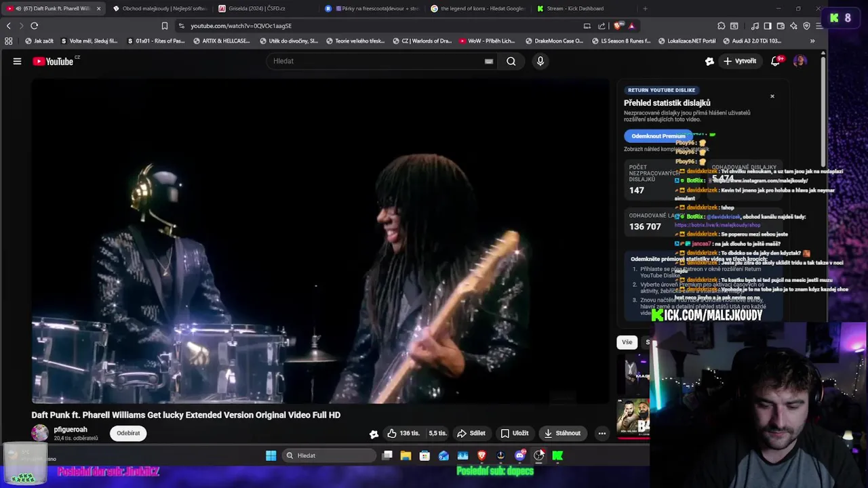Expand the bookmarks overflow chevron
This screenshot has width=868, height=488.
click(x=812, y=41)
